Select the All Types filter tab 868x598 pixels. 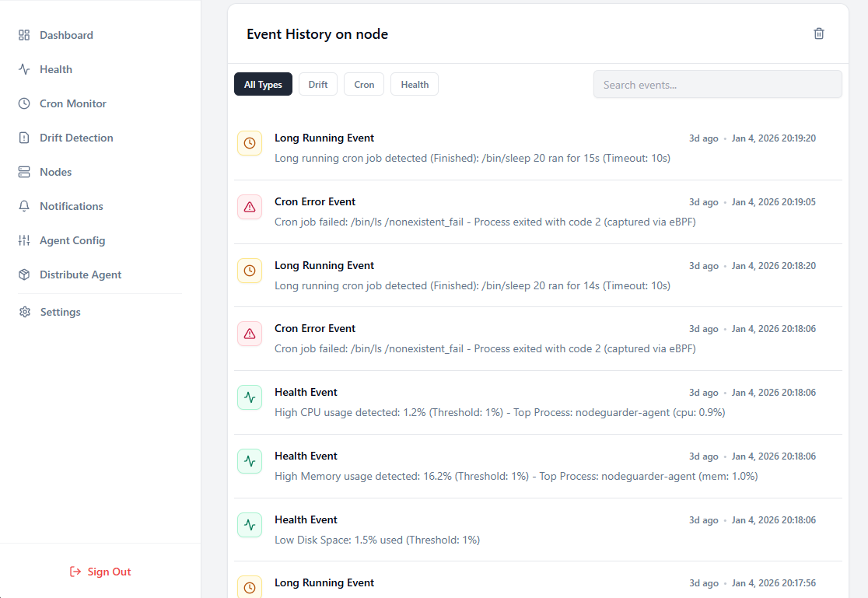coord(263,84)
